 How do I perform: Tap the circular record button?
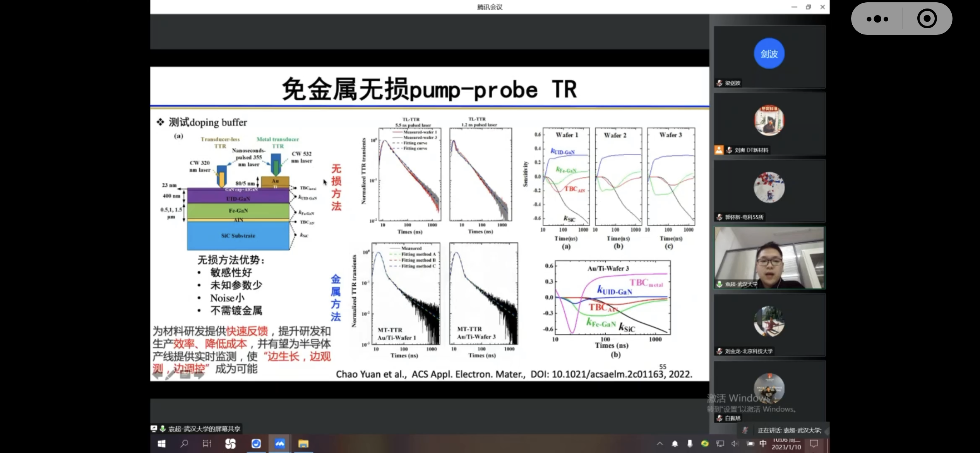(927, 19)
